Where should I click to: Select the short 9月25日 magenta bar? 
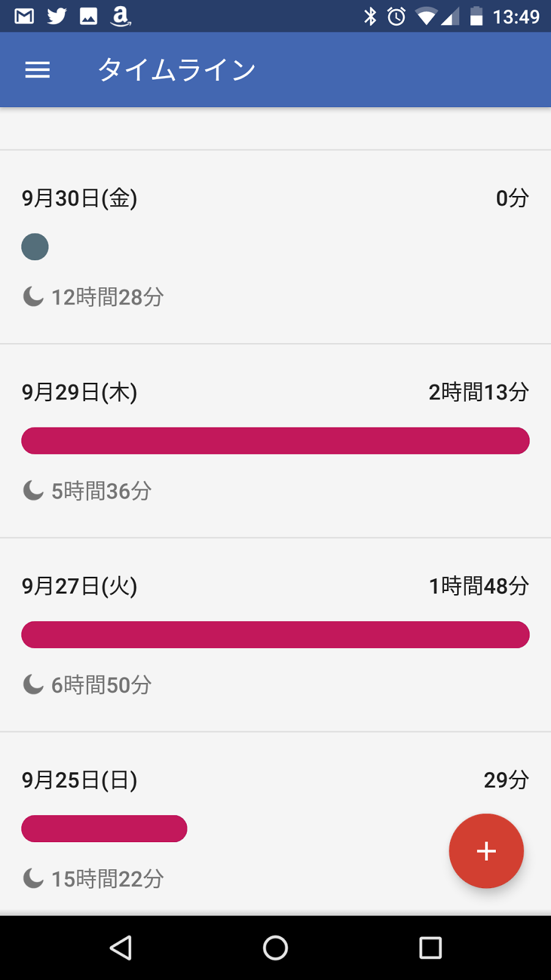(104, 829)
